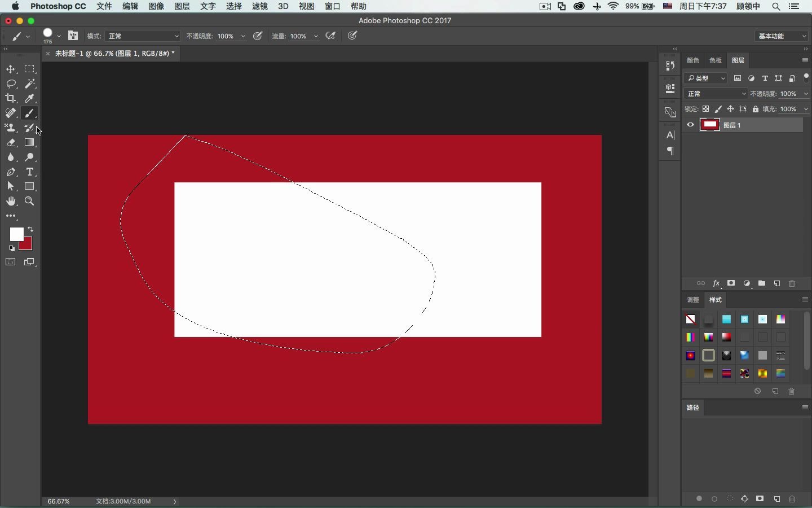Open the layer filter 类型 dropdown
The width and height of the screenshot is (812, 508).
tap(705, 78)
